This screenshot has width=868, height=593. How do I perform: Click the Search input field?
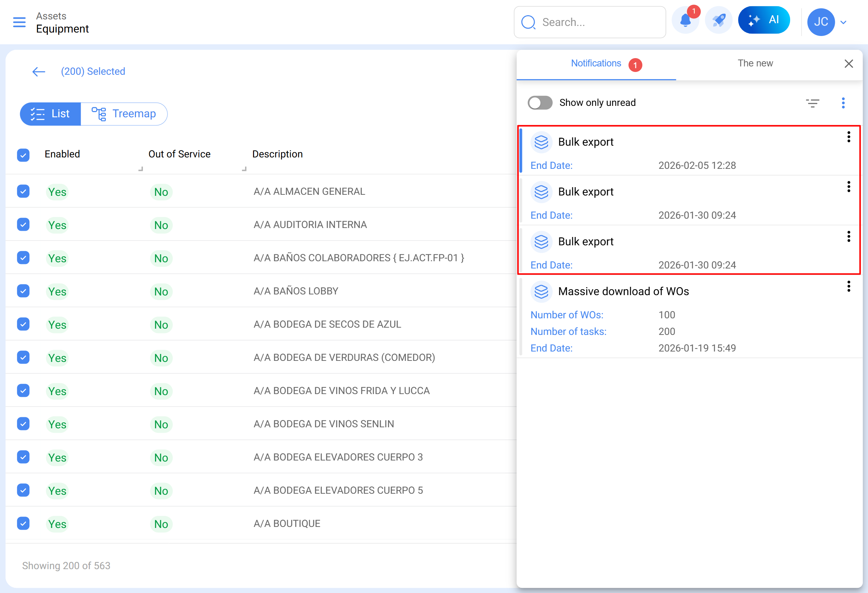pos(598,22)
